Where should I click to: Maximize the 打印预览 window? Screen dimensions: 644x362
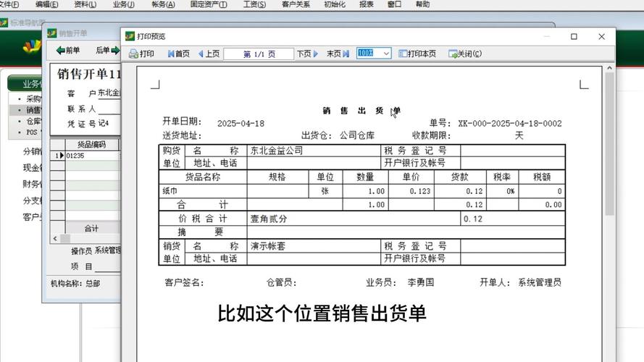574,36
